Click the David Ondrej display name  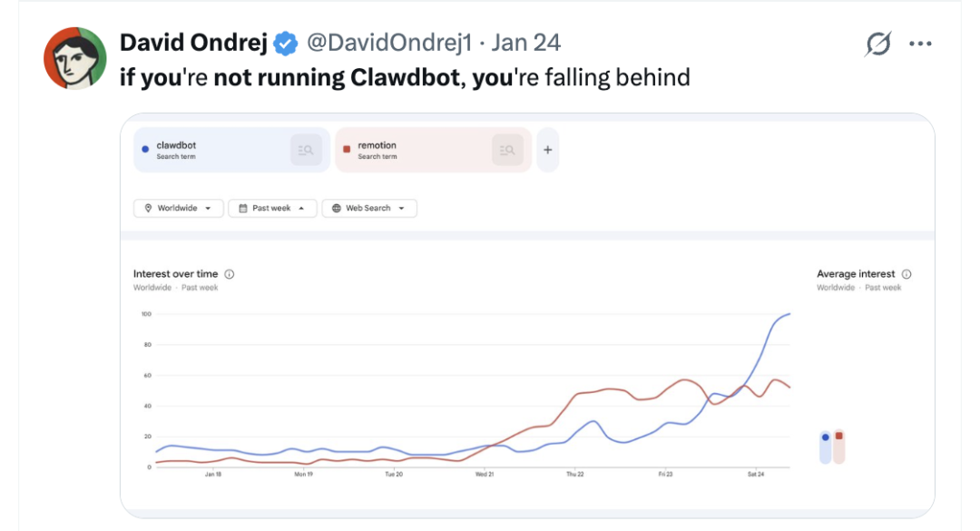point(194,43)
